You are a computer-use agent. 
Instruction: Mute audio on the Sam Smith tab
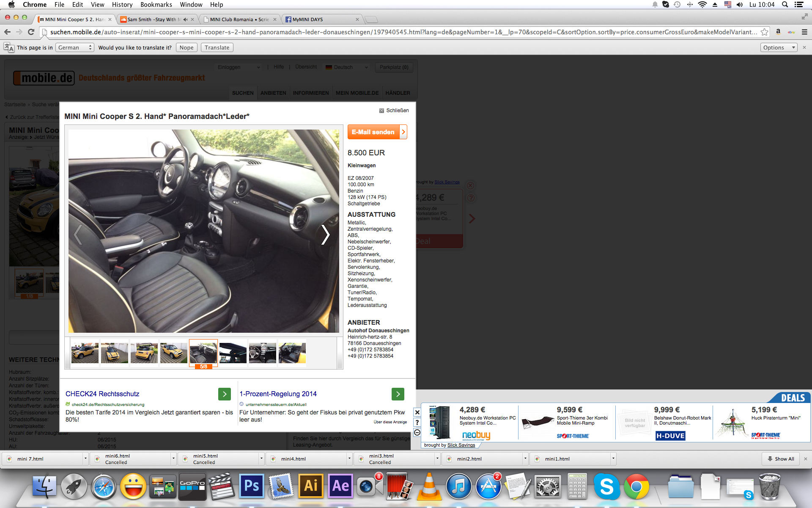coord(185,19)
